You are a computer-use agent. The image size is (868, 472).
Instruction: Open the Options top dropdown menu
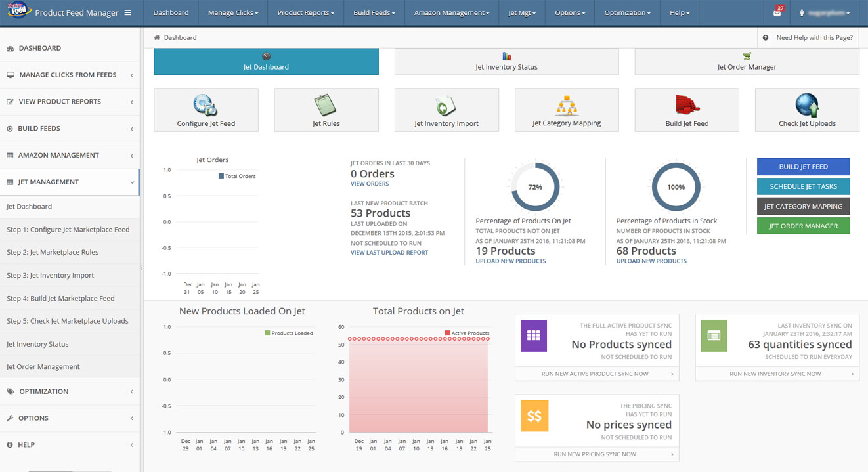click(570, 12)
